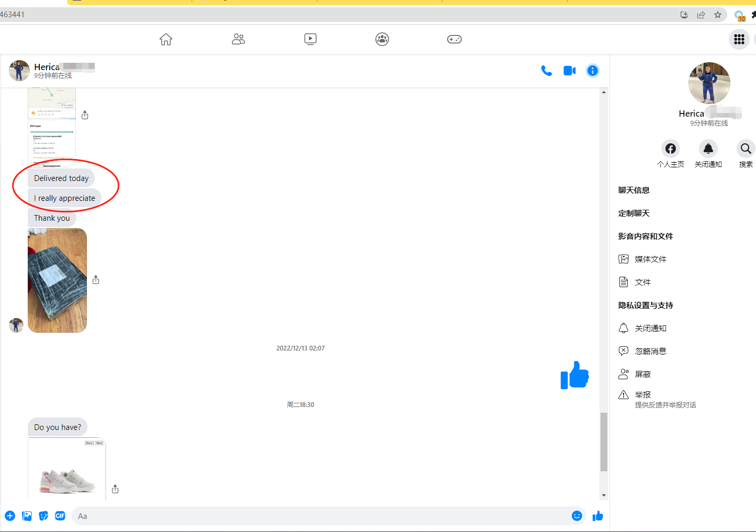Viewport: 756px width, 532px height.
Task: Open the Facebook Home tab
Action: [166, 39]
